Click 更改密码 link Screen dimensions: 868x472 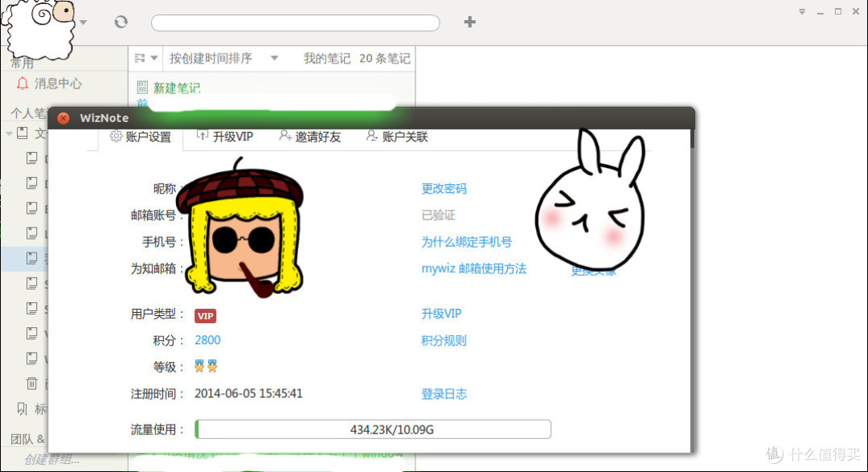pos(444,189)
